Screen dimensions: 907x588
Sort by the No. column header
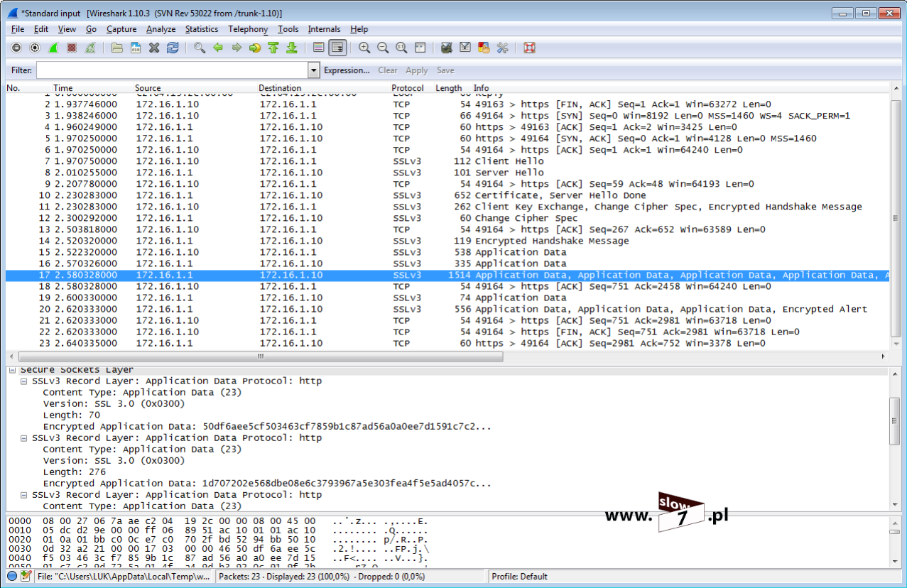tap(13, 88)
